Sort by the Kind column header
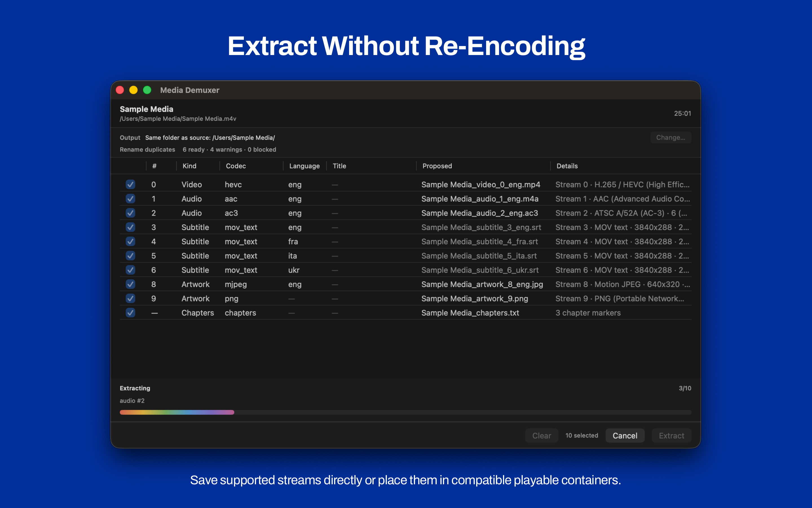Screen dimensions: 812x508 coord(189,166)
